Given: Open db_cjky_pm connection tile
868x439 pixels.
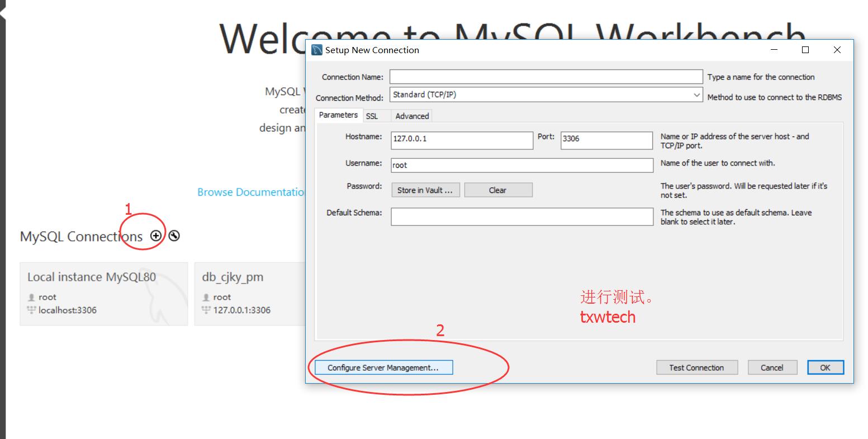Looking at the screenshot, I should (250, 294).
